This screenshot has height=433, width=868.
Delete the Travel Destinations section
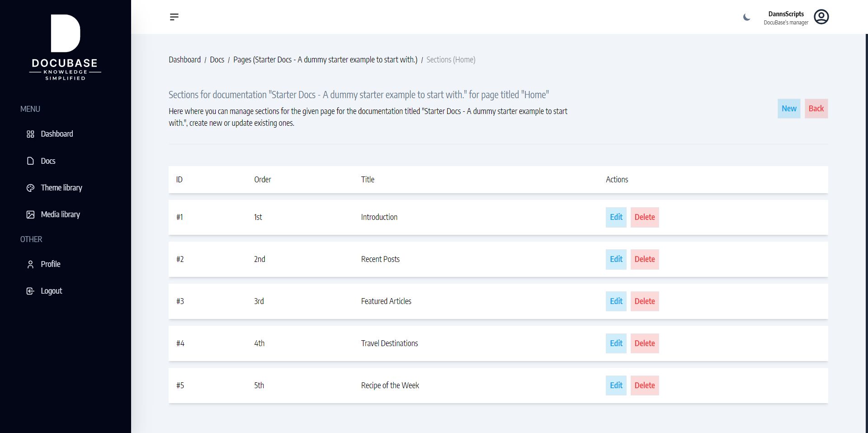tap(644, 343)
